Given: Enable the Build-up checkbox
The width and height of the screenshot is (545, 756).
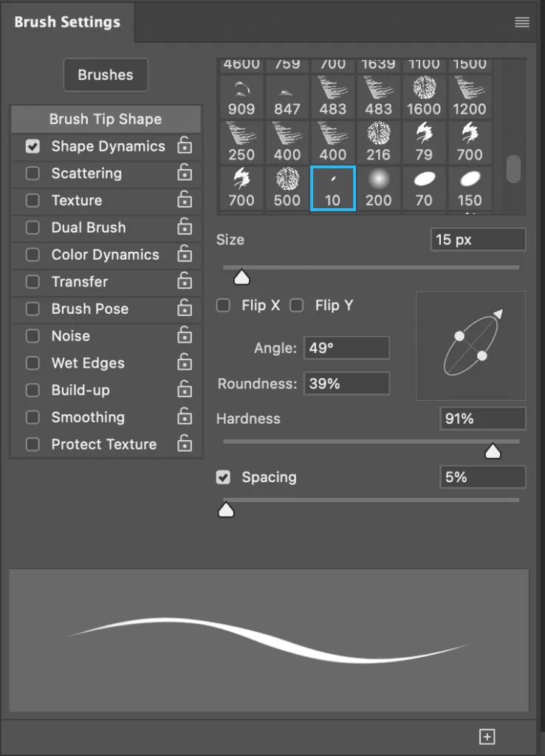Looking at the screenshot, I should pyautogui.click(x=32, y=390).
